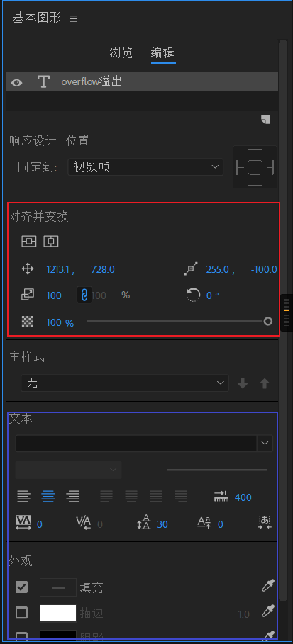
Task: Expand the font family dropdown arrow
Action: [x=265, y=444]
